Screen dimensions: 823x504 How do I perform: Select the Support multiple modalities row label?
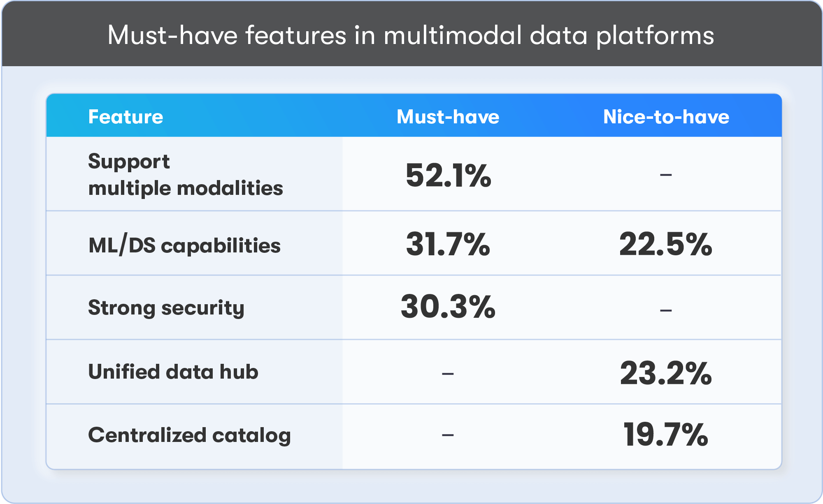coord(185,175)
